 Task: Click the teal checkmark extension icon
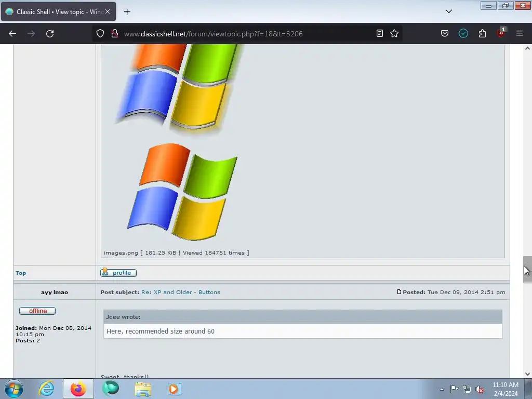click(x=463, y=33)
